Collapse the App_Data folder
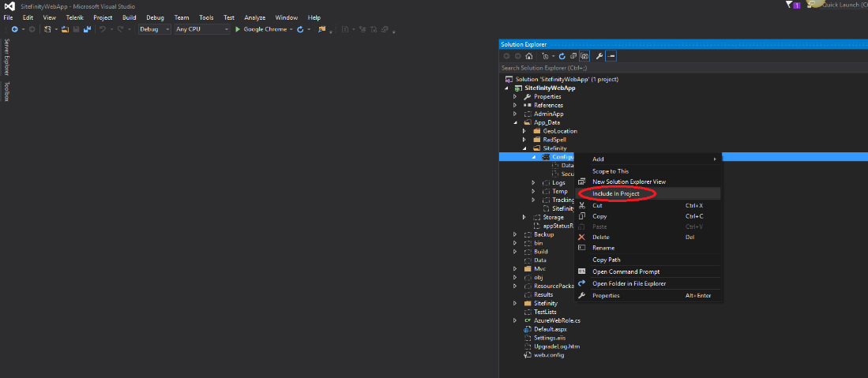 coord(515,122)
